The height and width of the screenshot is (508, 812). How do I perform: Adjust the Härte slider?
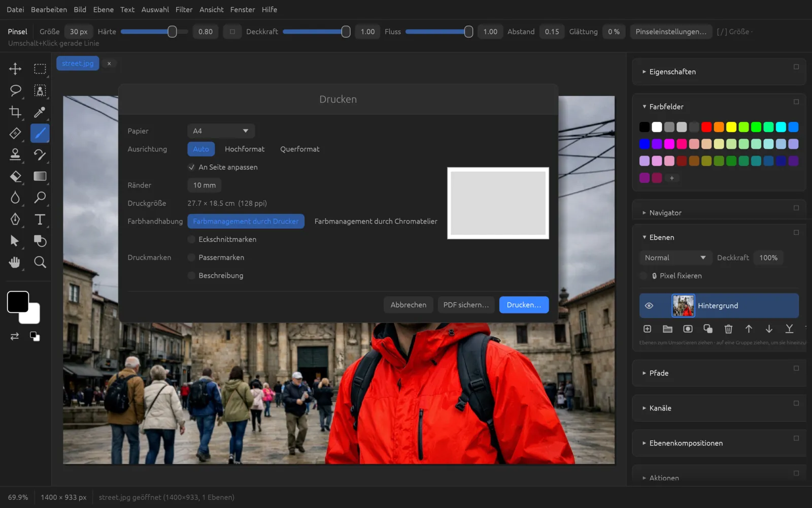[154, 31]
